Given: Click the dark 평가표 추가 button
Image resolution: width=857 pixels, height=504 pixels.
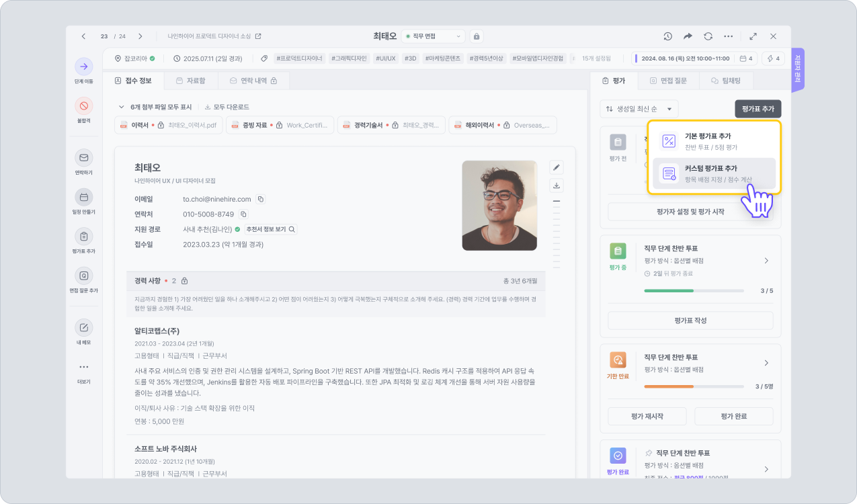Looking at the screenshot, I should tap(758, 108).
